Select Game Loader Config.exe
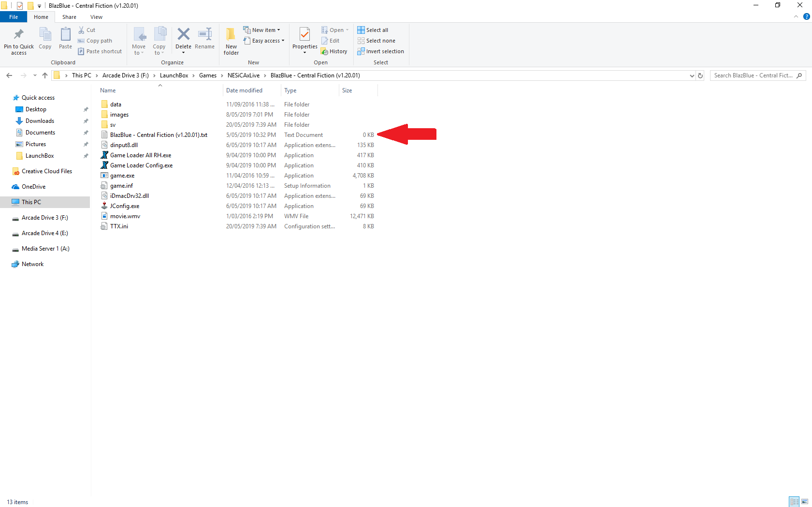The width and height of the screenshot is (812, 507). (141, 165)
